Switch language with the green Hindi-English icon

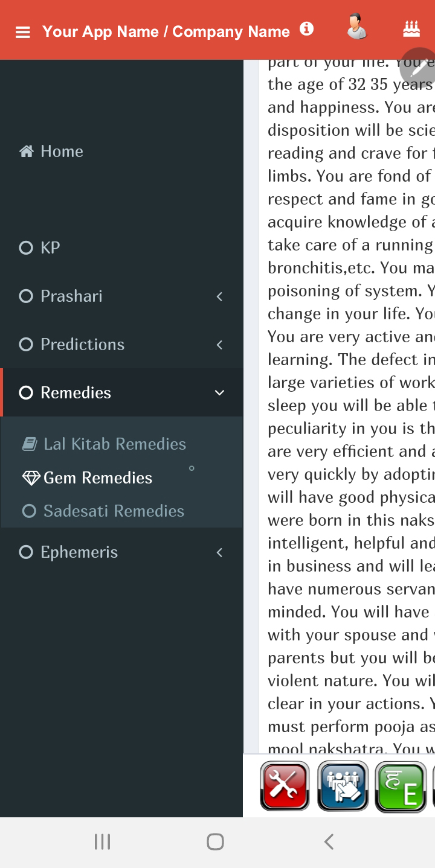[x=401, y=787]
